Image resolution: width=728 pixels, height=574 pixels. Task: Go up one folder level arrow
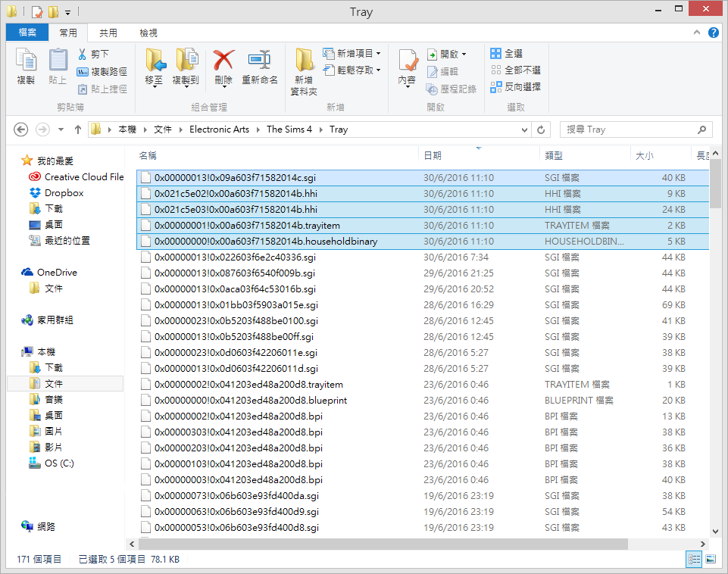pos(77,129)
